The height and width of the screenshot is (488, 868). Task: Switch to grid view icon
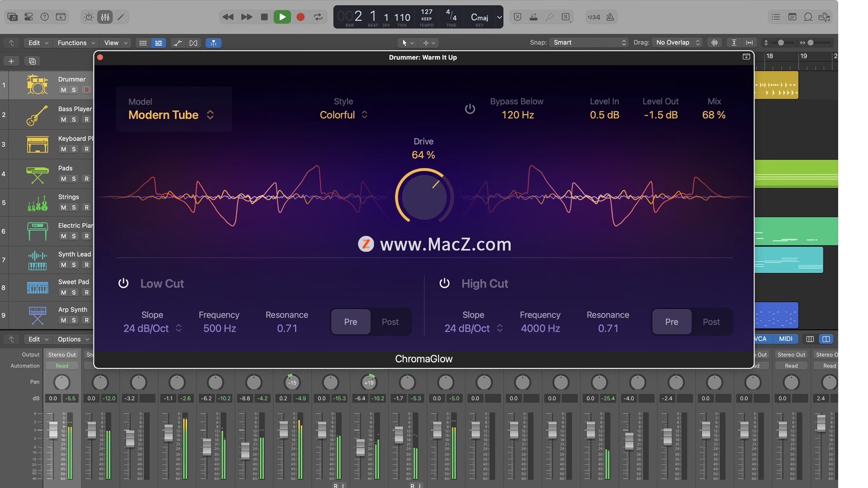pos(143,43)
